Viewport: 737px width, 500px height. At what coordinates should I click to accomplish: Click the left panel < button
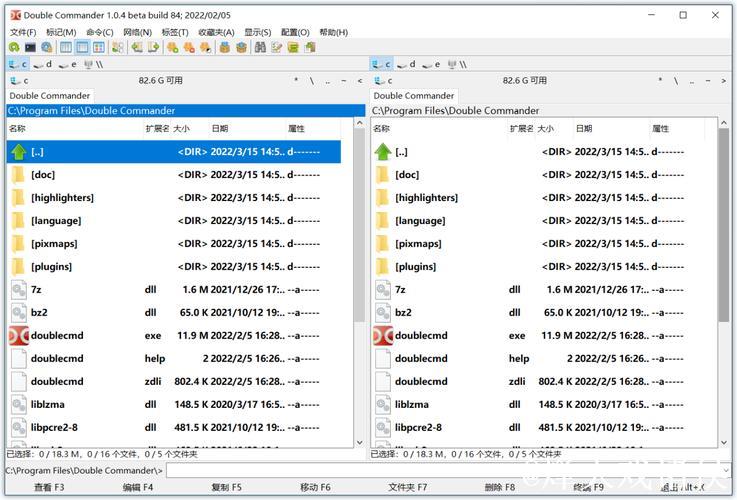click(x=360, y=81)
